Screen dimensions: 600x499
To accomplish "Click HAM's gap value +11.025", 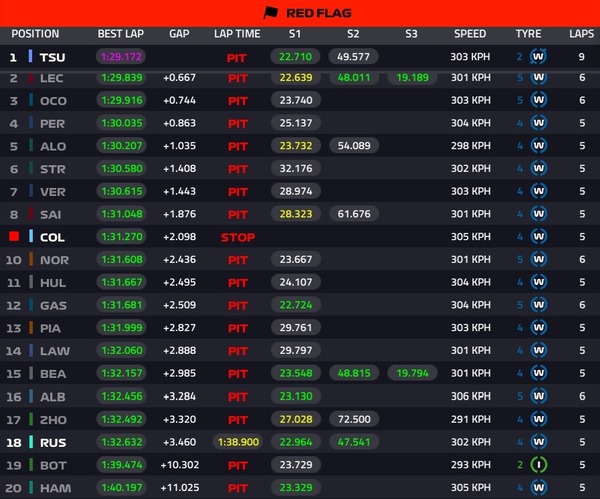I will pos(180,488).
